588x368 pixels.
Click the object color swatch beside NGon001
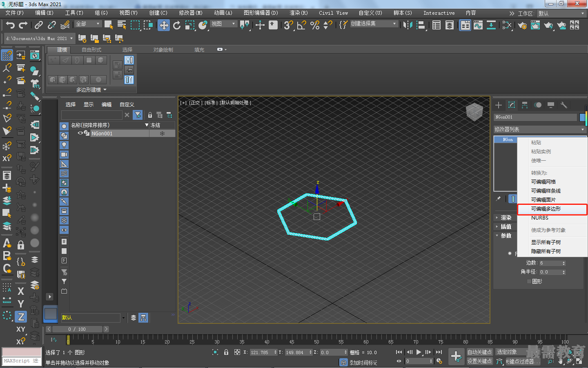(582, 117)
